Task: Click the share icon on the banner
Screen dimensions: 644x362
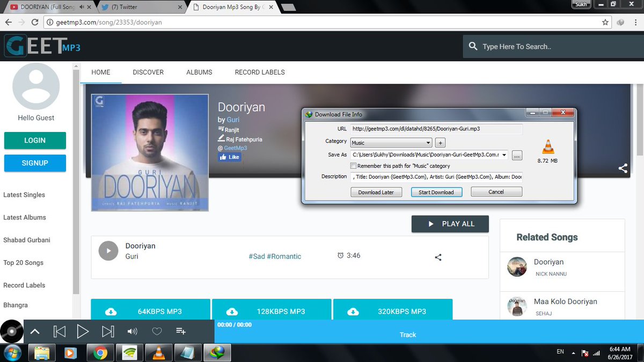Action: point(623,168)
